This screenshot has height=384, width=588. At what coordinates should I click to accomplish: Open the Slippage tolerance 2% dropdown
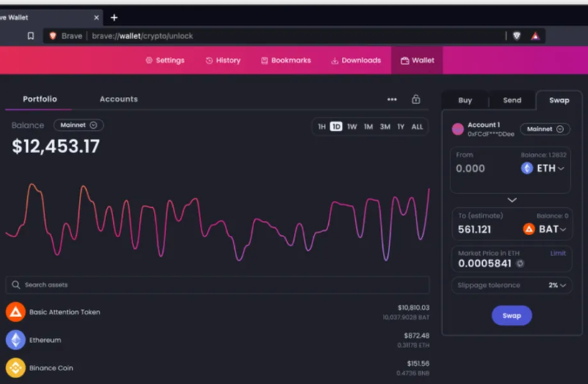coord(512,285)
